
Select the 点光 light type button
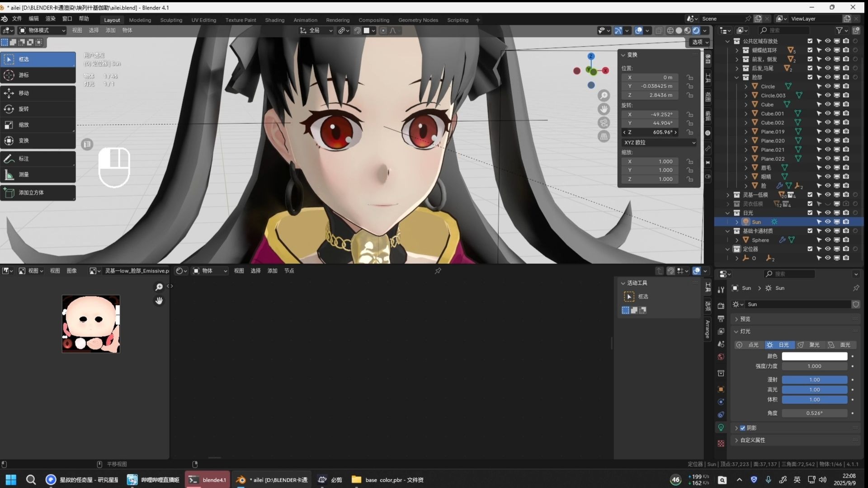pyautogui.click(x=749, y=345)
